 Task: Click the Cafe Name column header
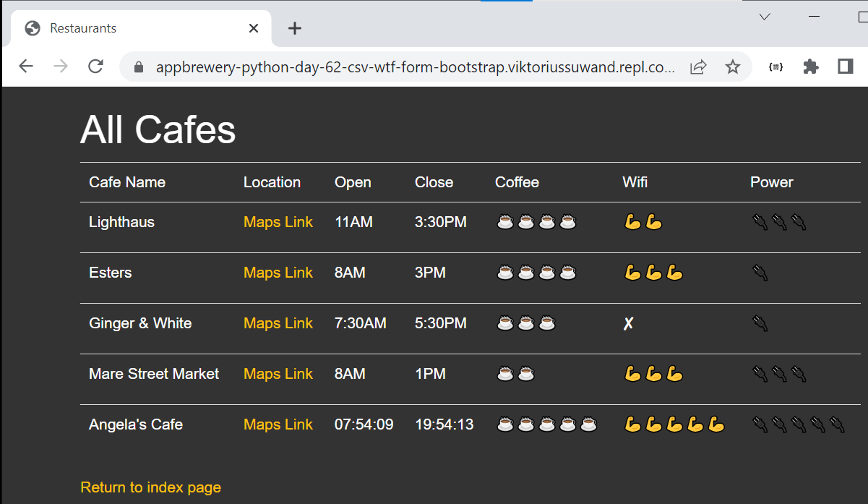[x=127, y=182]
